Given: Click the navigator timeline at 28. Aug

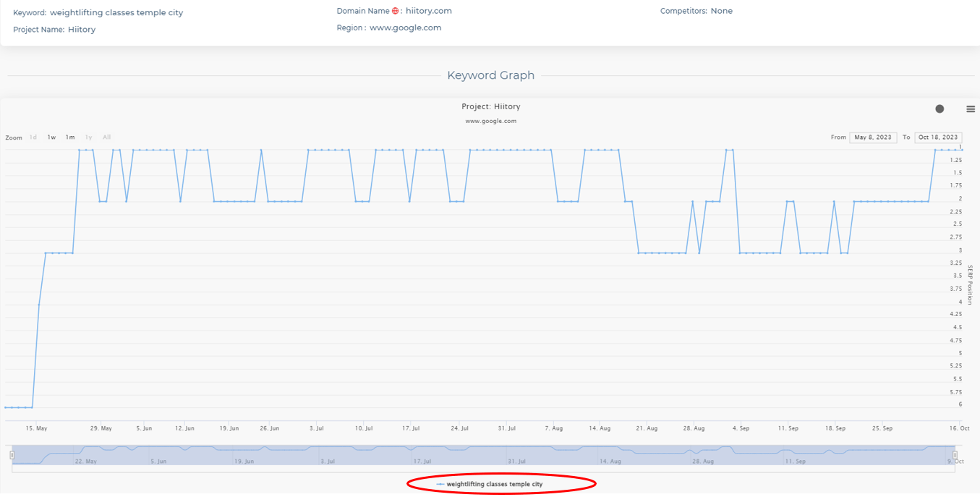Looking at the screenshot, I should click(x=703, y=455).
